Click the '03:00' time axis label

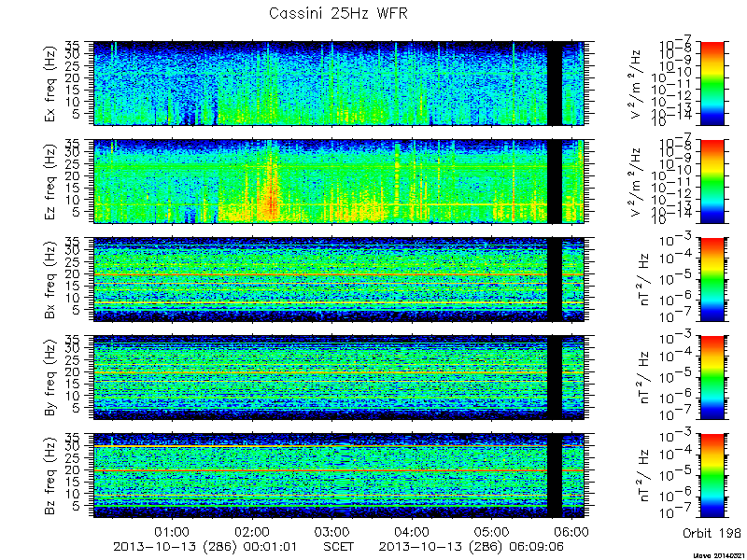point(332,531)
